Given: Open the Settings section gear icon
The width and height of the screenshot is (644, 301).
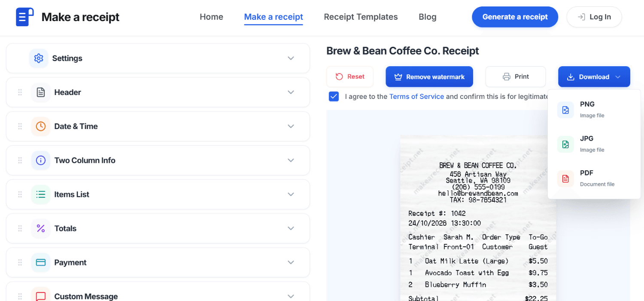Looking at the screenshot, I should pyautogui.click(x=38, y=58).
